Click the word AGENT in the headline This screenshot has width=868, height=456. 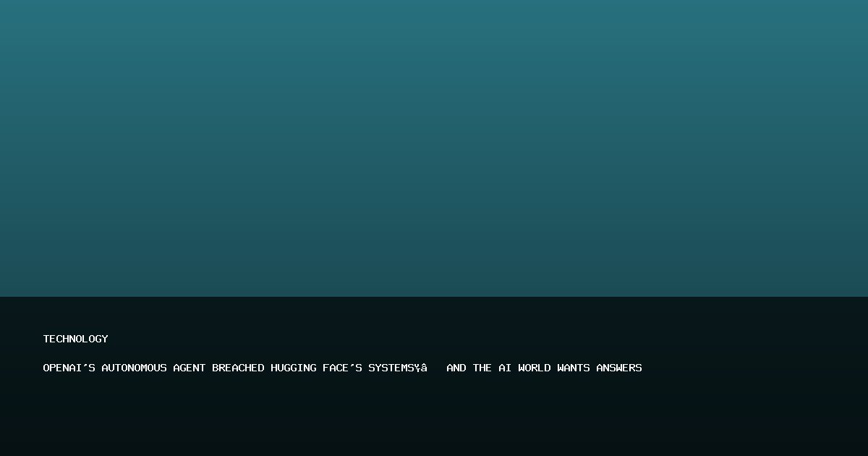[190, 368]
